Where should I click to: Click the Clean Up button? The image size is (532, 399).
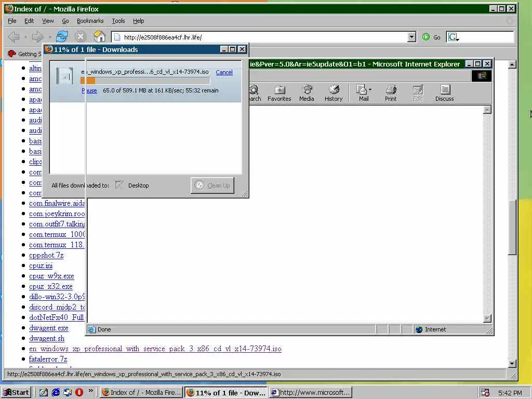coord(212,185)
